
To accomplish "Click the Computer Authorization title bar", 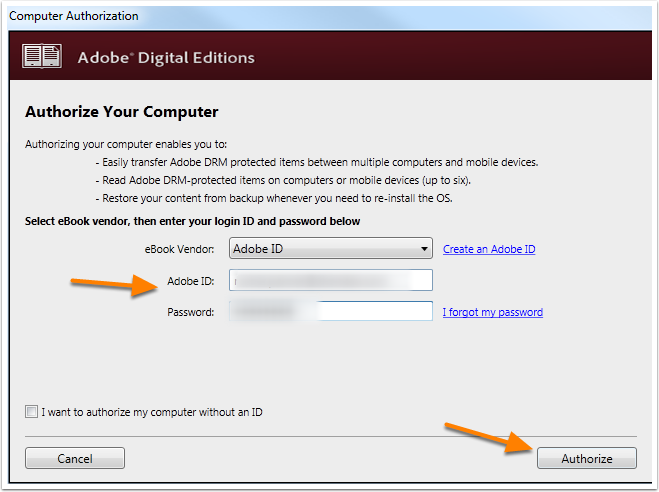I will (x=330, y=16).
